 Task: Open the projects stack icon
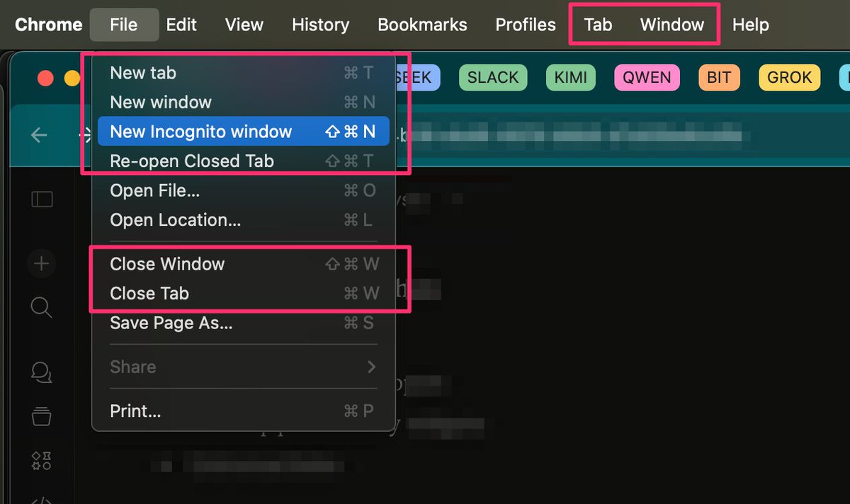point(41,416)
